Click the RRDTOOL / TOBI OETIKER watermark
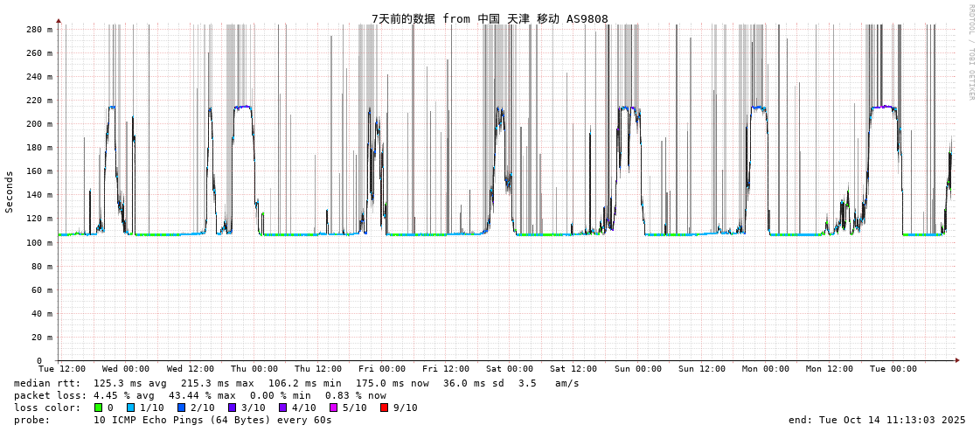Screen dimensions: 980x432 click(970, 52)
